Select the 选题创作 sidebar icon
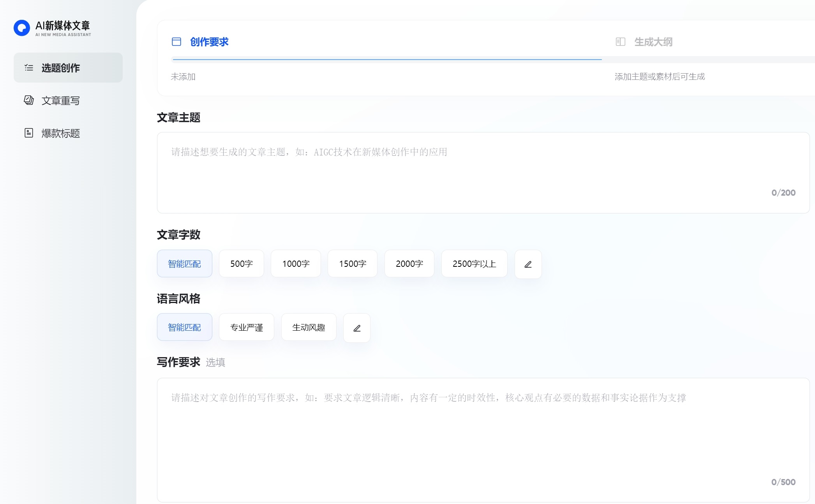Screen dimensions: 815x504 pyautogui.click(x=28, y=67)
